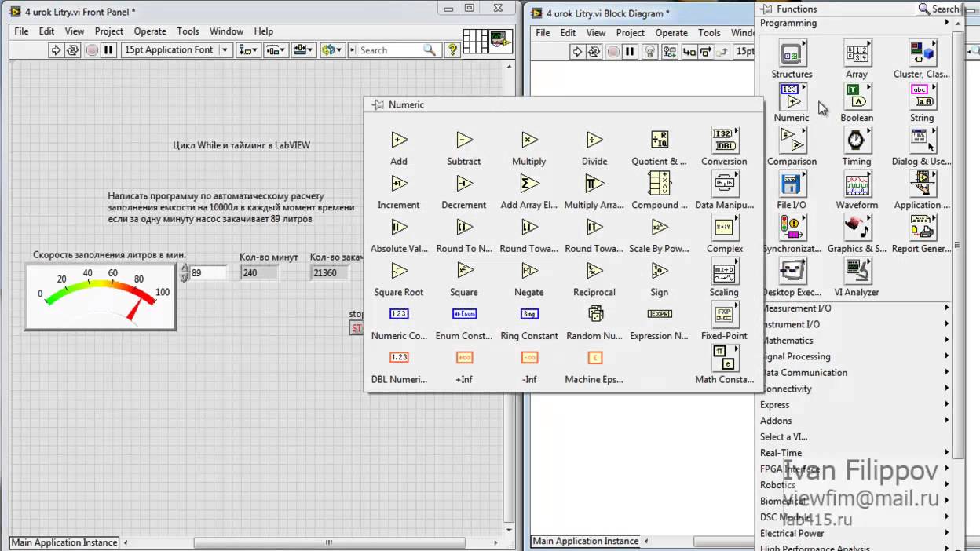The width and height of the screenshot is (980, 551).
Task: Click the numeric field showing 89
Action: pyautogui.click(x=208, y=272)
